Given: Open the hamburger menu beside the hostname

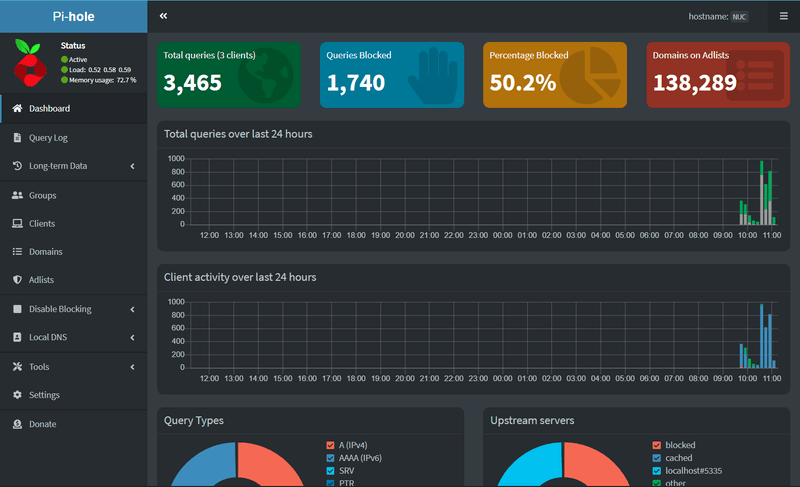Looking at the screenshot, I should pyautogui.click(x=784, y=16).
